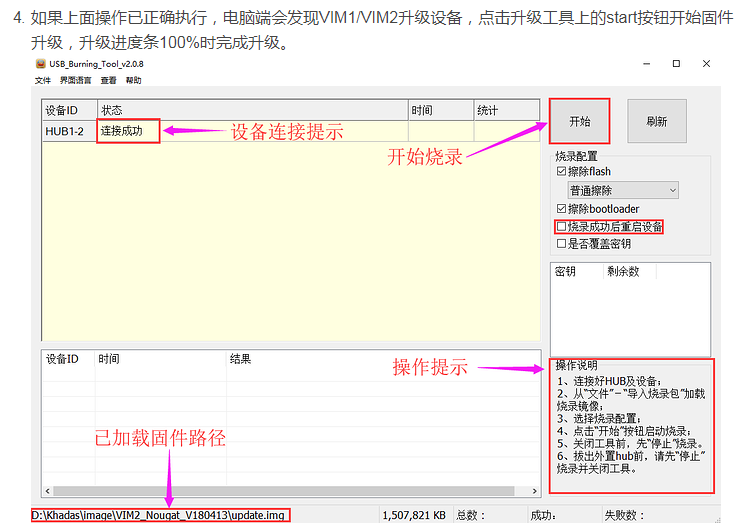Click the 状态 column header
This screenshot has height=532, width=744.
253,110
